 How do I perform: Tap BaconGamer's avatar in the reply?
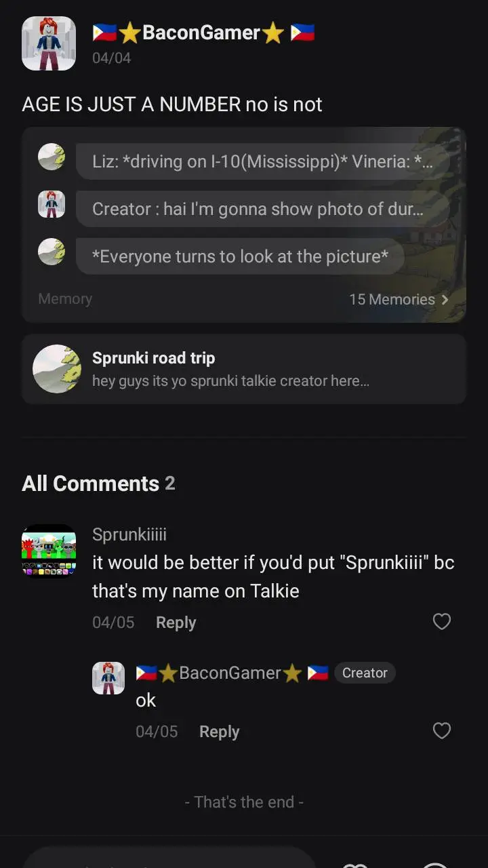click(108, 678)
